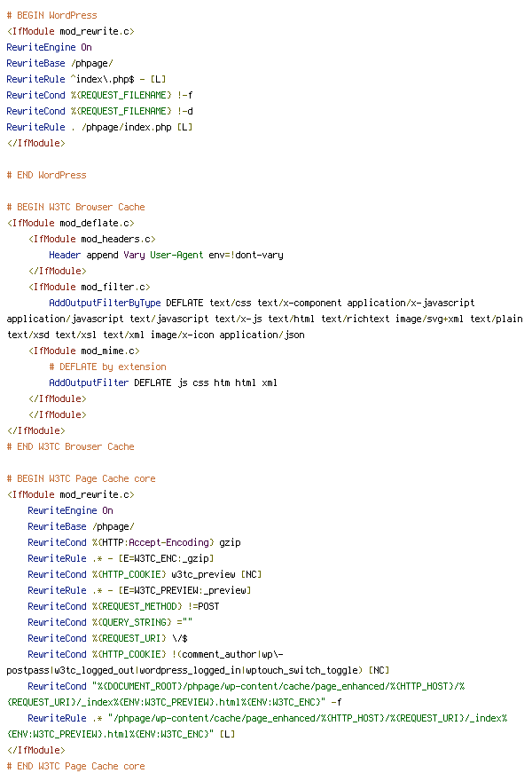Select the '<IfModule mod_mime.c>' line
The height and width of the screenshot is (781, 532).
point(84,351)
